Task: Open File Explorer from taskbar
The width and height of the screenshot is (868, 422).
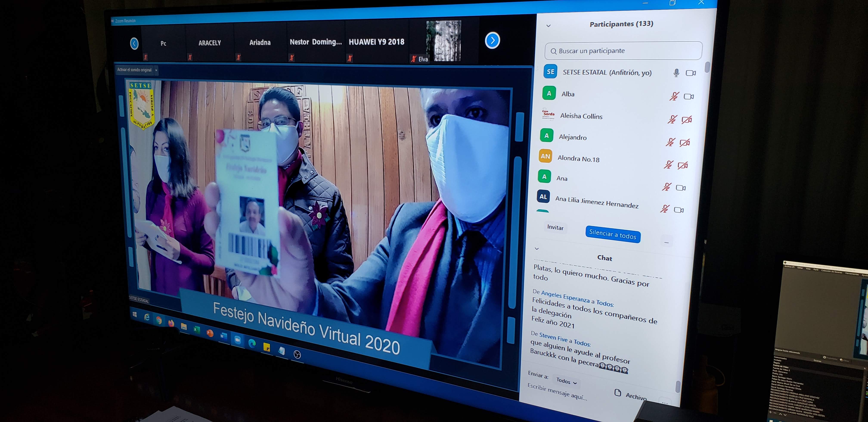Action: [184, 326]
